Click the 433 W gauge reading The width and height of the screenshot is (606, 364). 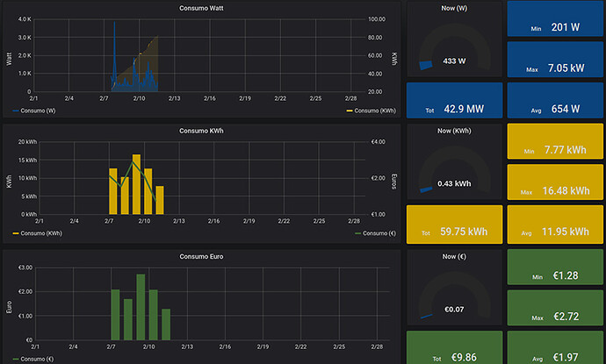pos(454,61)
